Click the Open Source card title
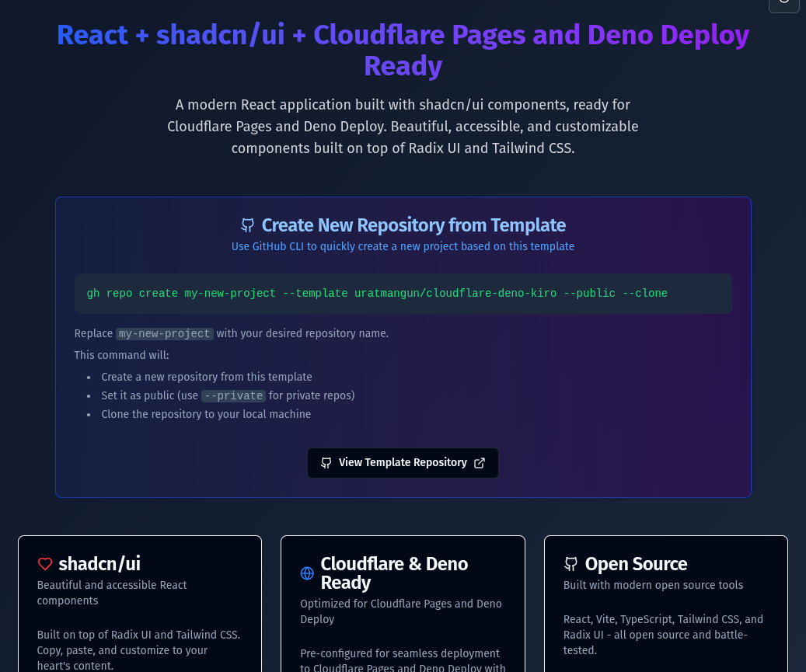The width and height of the screenshot is (806, 672). (x=636, y=563)
